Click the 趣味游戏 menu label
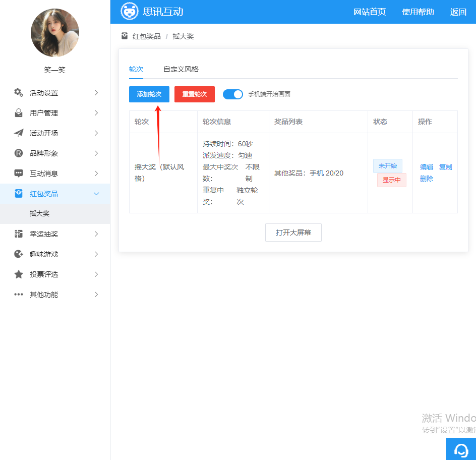The height and width of the screenshot is (460, 476). [x=44, y=254]
